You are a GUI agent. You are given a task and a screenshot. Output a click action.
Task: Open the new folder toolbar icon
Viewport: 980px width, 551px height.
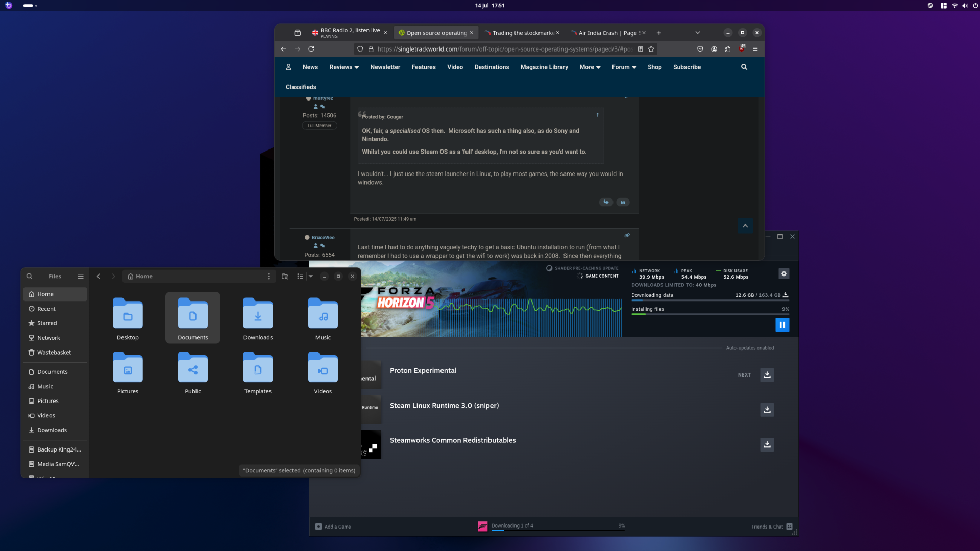click(x=285, y=277)
